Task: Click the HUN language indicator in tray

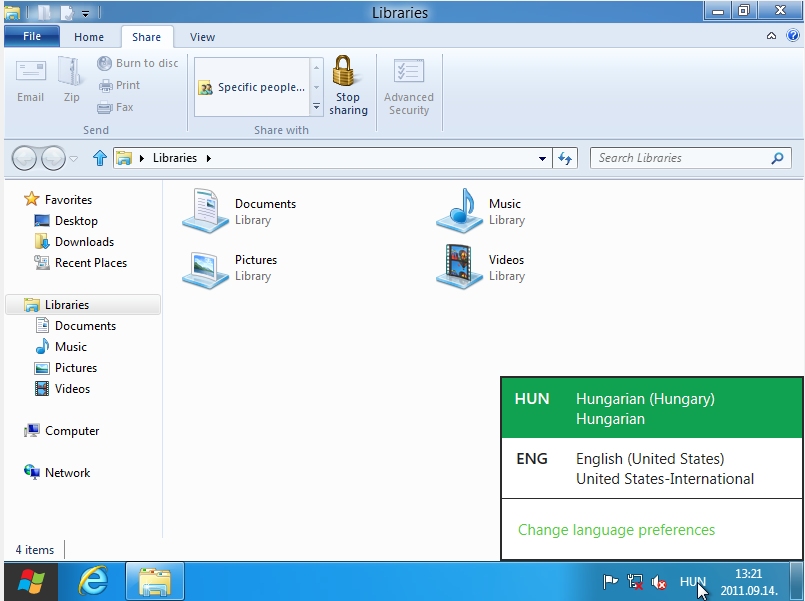Action: tap(693, 581)
